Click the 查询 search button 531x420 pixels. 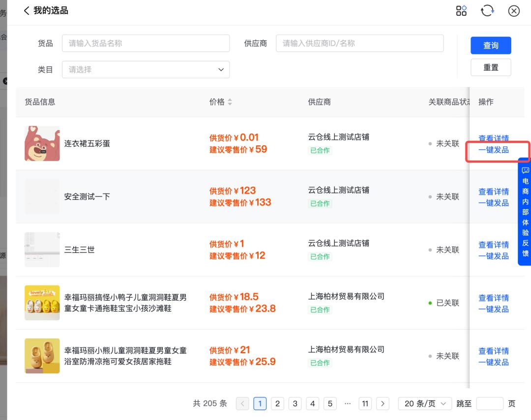coord(490,45)
